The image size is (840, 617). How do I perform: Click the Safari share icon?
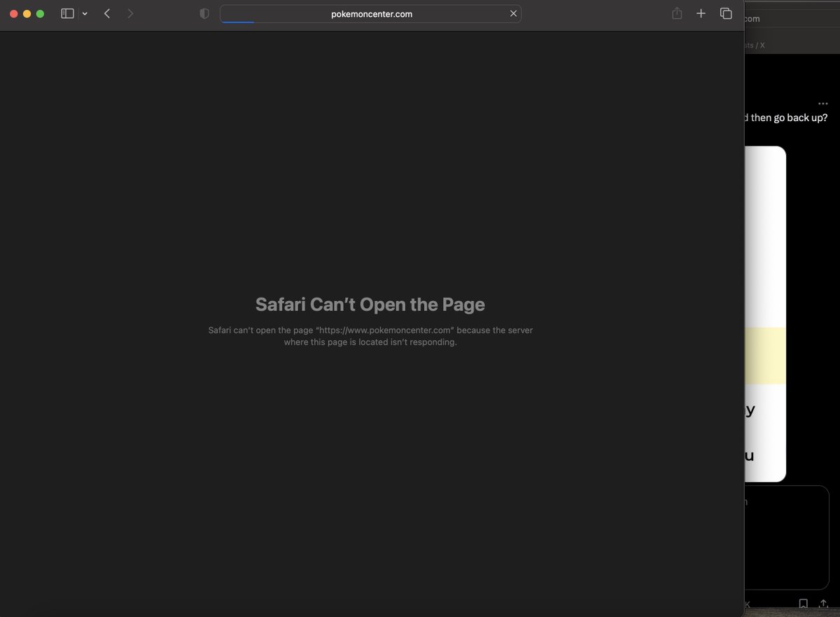[x=677, y=13]
